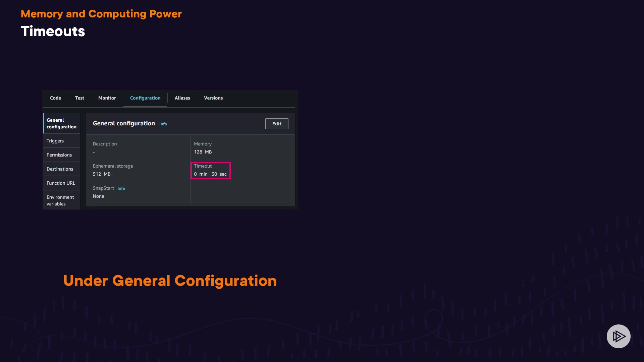
Task: Click the Memory 128 MB value
Action: click(x=203, y=152)
